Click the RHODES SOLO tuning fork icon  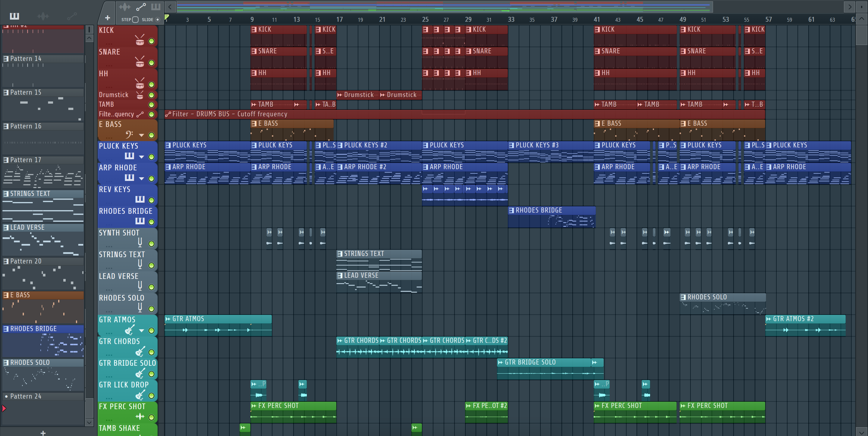point(140,307)
